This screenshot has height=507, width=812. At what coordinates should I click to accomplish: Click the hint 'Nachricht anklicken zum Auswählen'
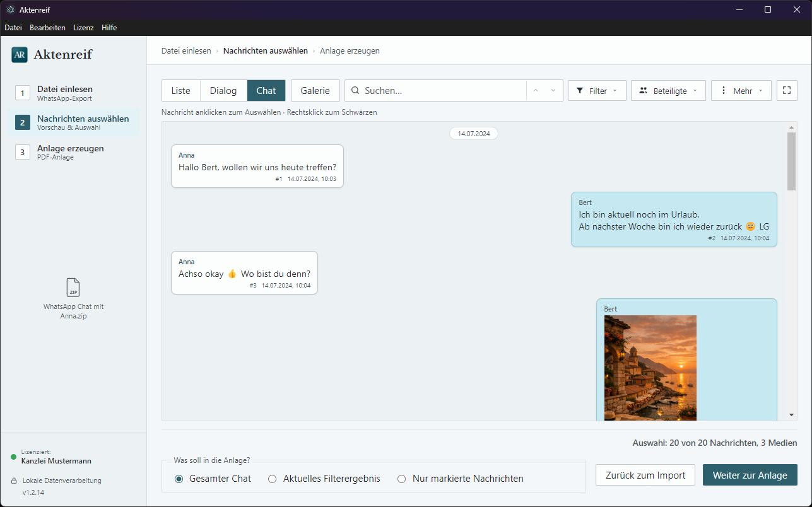tap(221, 112)
